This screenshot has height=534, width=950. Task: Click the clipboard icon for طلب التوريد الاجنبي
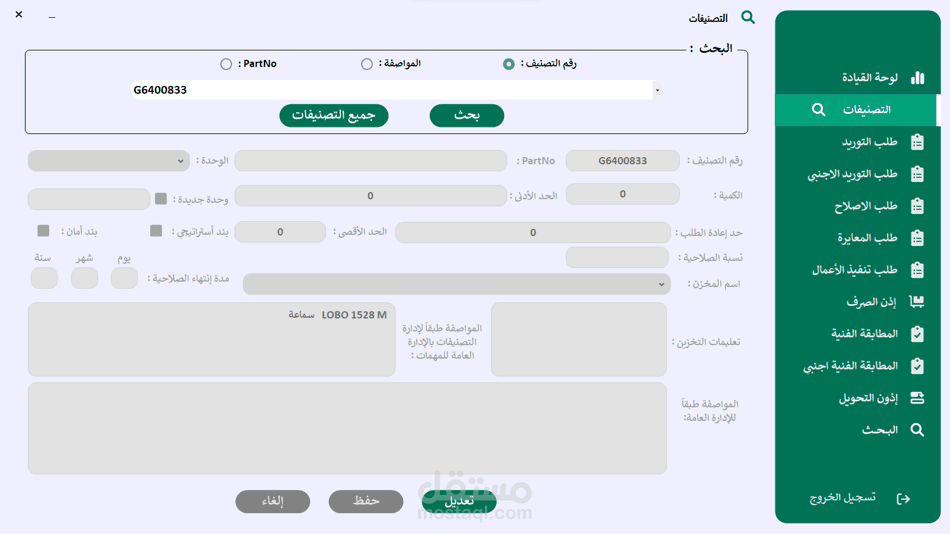917,174
